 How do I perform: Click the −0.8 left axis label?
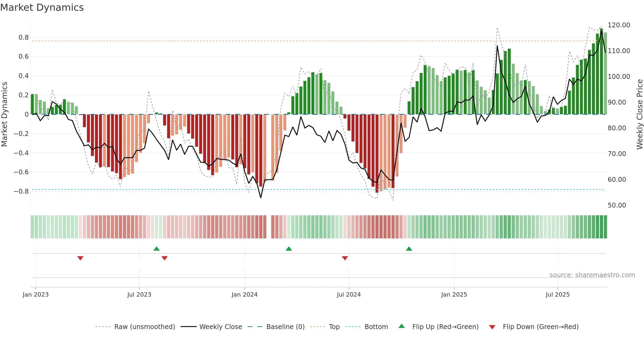21,191
